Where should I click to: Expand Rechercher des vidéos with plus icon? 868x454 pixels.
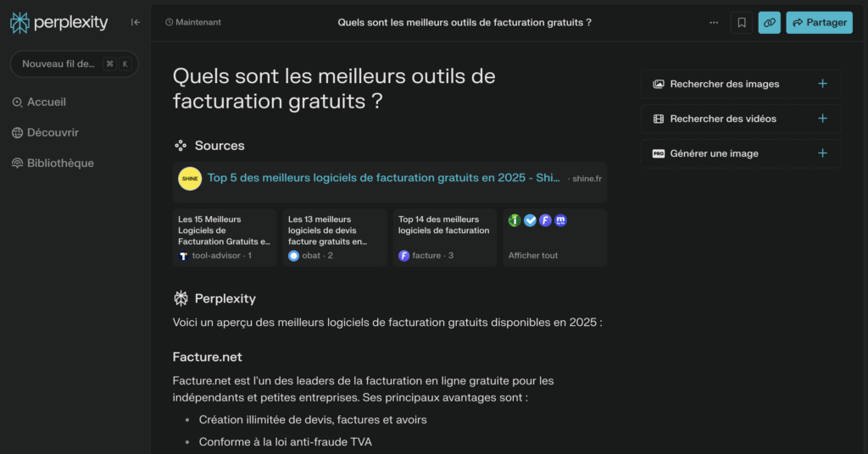coord(821,119)
